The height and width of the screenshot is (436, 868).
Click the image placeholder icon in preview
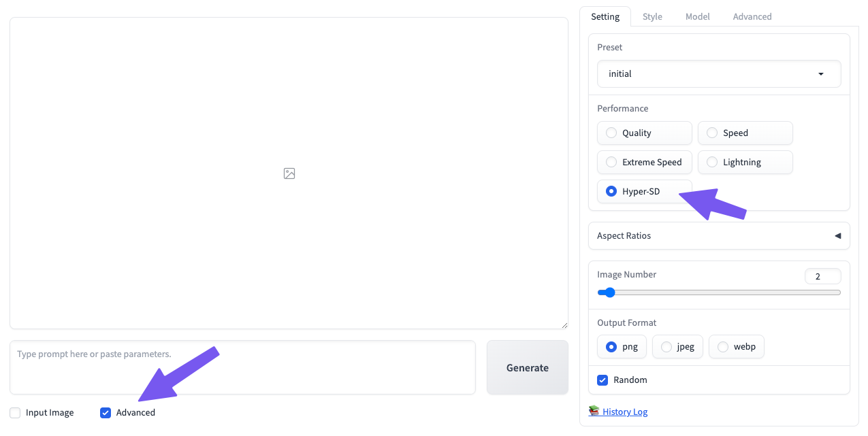tap(289, 173)
